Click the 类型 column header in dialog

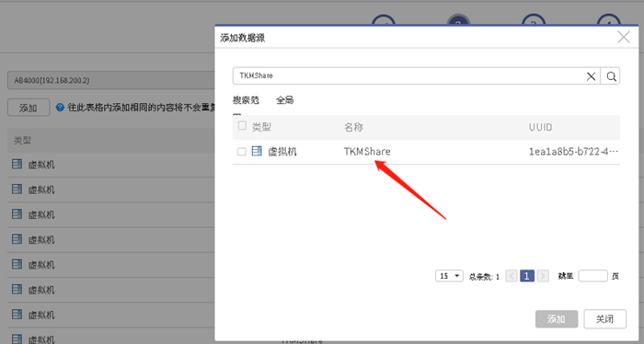(x=261, y=127)
